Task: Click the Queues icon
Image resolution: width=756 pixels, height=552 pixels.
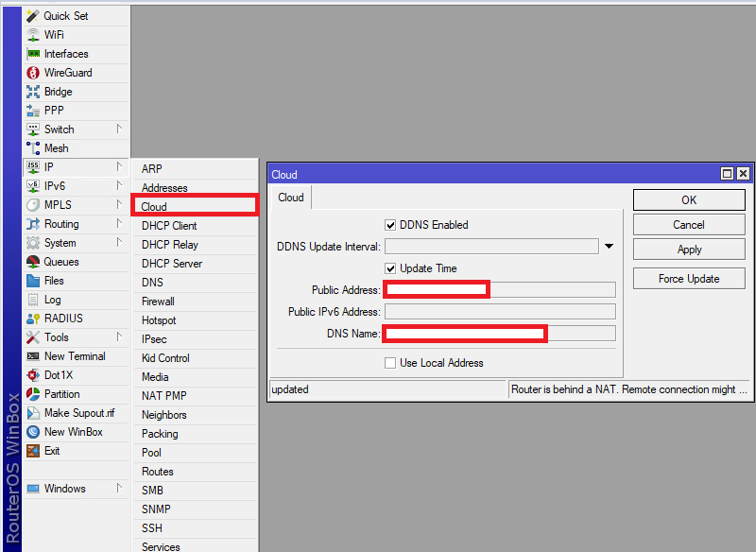Action: point(33,262)
